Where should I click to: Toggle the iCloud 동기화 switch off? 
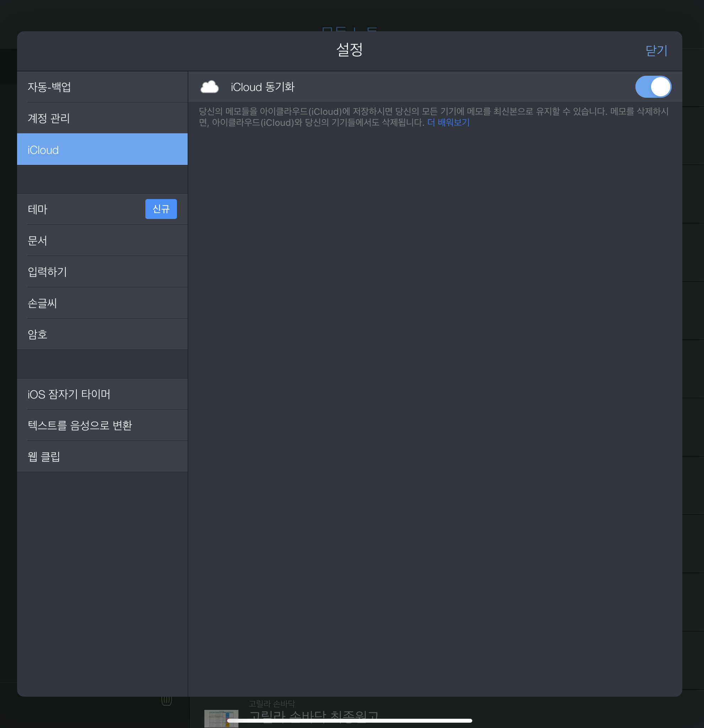[653, 87]
